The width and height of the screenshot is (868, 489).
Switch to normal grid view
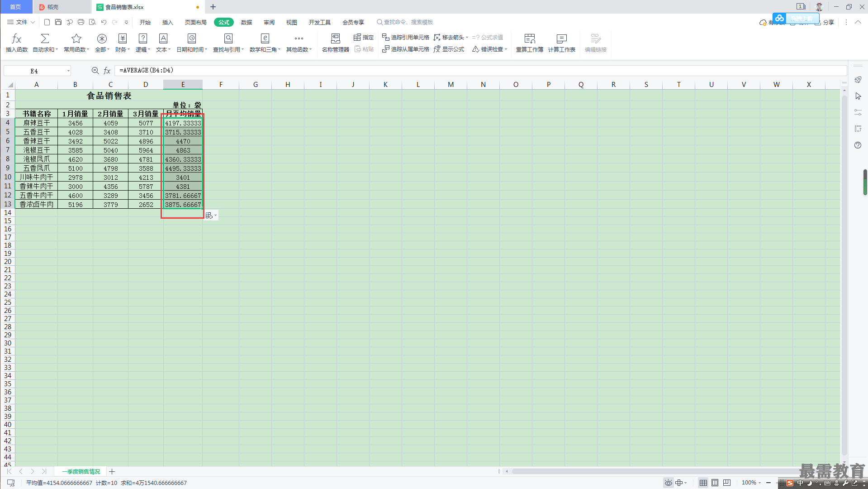tap(703, 483)
